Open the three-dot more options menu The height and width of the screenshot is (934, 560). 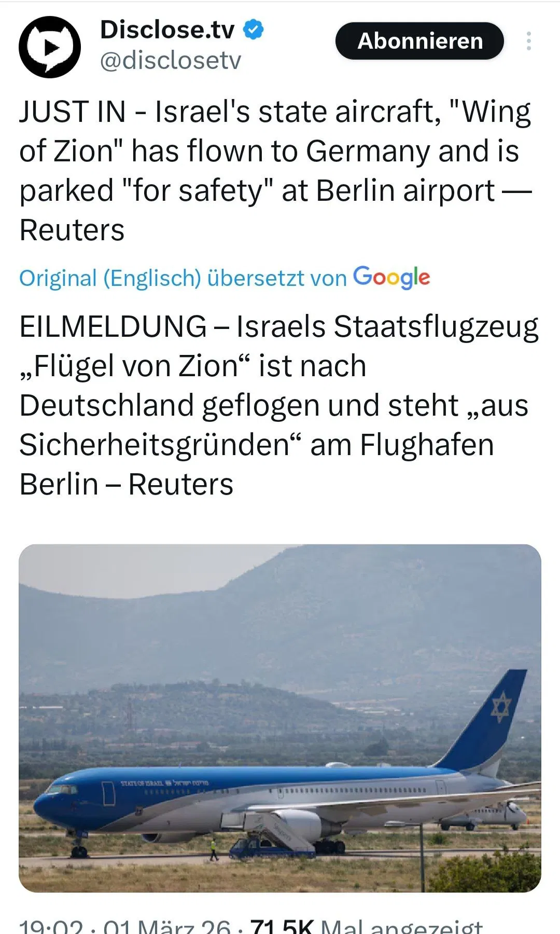528,41
